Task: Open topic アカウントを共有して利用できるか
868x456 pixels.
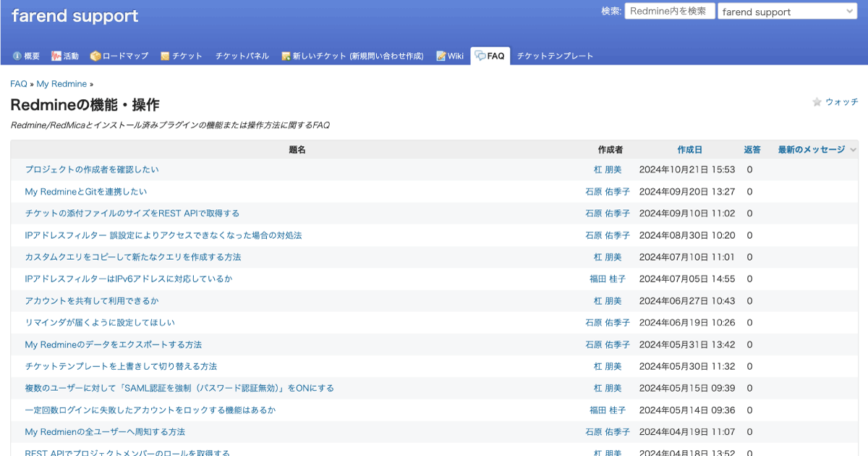Action: point(92,300)
